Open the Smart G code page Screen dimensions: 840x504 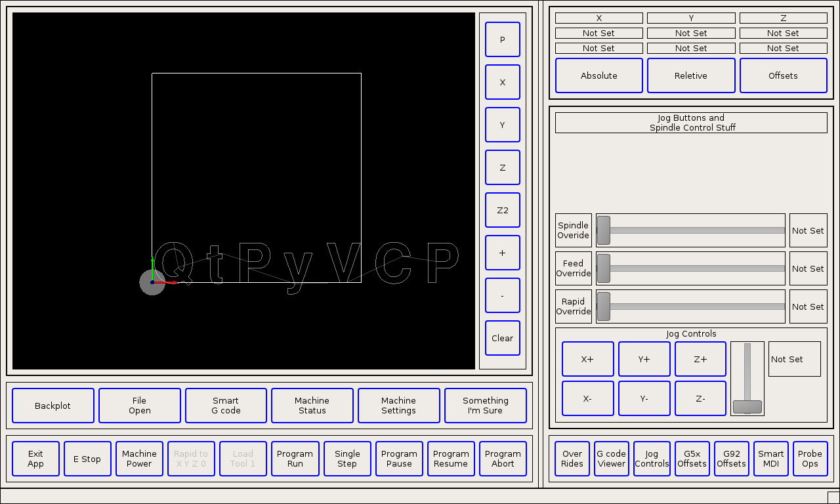tap(226, 406)
